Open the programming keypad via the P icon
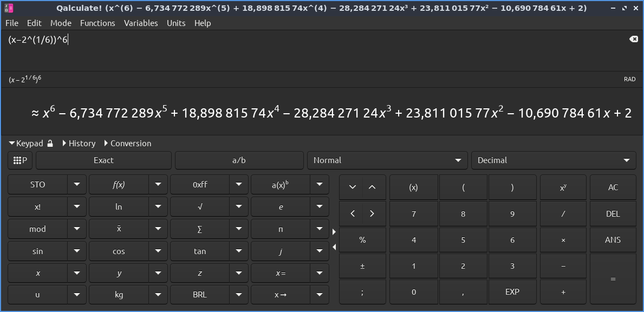 click(19, 160)
